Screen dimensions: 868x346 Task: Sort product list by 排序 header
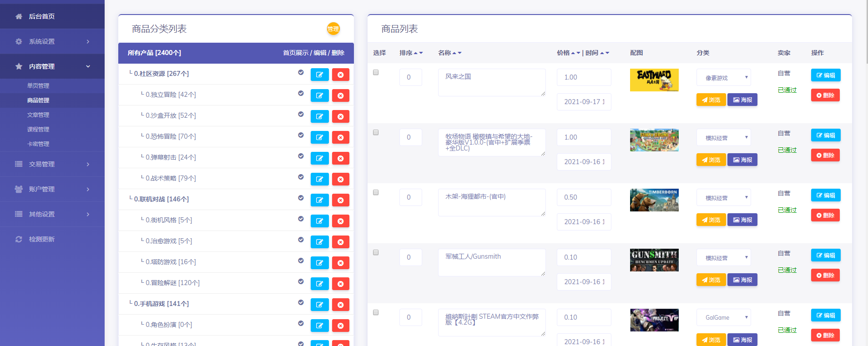click(411, 53)
